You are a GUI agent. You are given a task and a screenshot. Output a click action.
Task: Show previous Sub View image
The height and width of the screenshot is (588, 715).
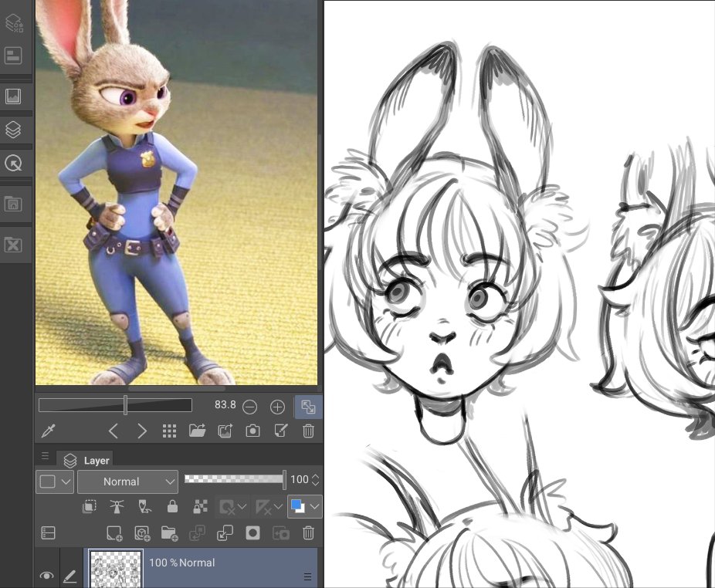point(114,431)
